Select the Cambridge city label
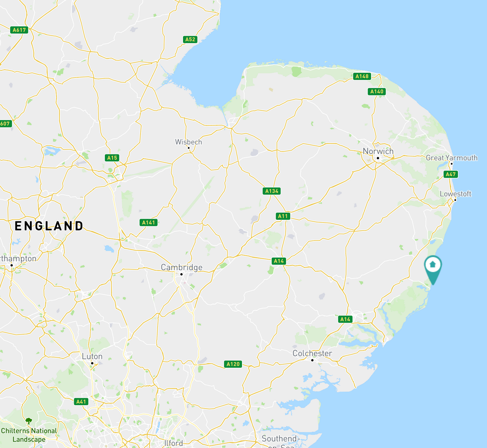 [182, 267]
